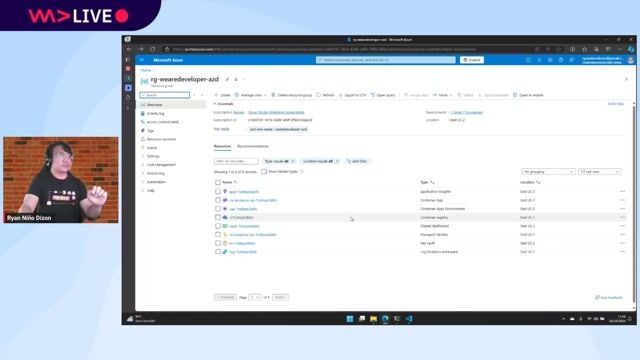The height and width of the screenshot is (360, 640).
Task: Toggle the Show hidden types checkbox
Action: 264,172
